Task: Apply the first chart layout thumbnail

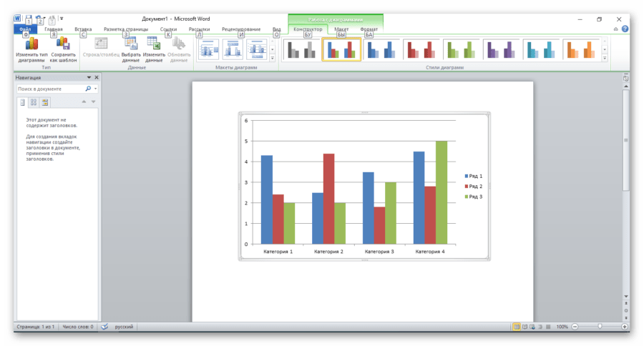Action: point(208,49)
